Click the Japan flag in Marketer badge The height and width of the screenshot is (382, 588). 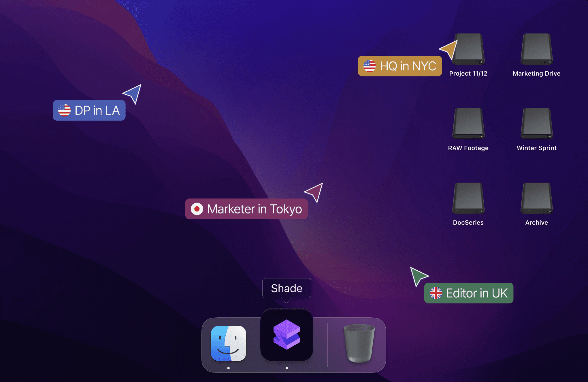tap(197, 209)
